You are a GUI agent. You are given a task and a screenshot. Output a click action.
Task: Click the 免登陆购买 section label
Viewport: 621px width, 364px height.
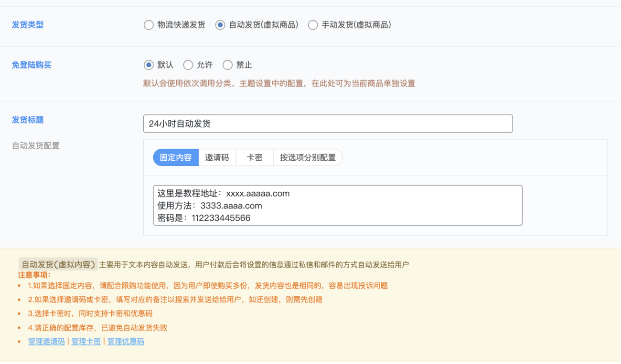point(32,65)
